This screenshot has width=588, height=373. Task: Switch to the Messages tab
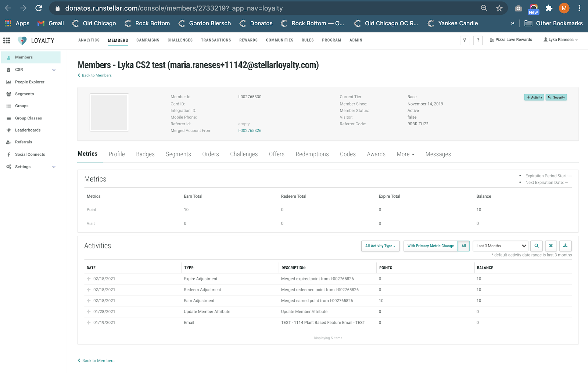tap(438, 154)
